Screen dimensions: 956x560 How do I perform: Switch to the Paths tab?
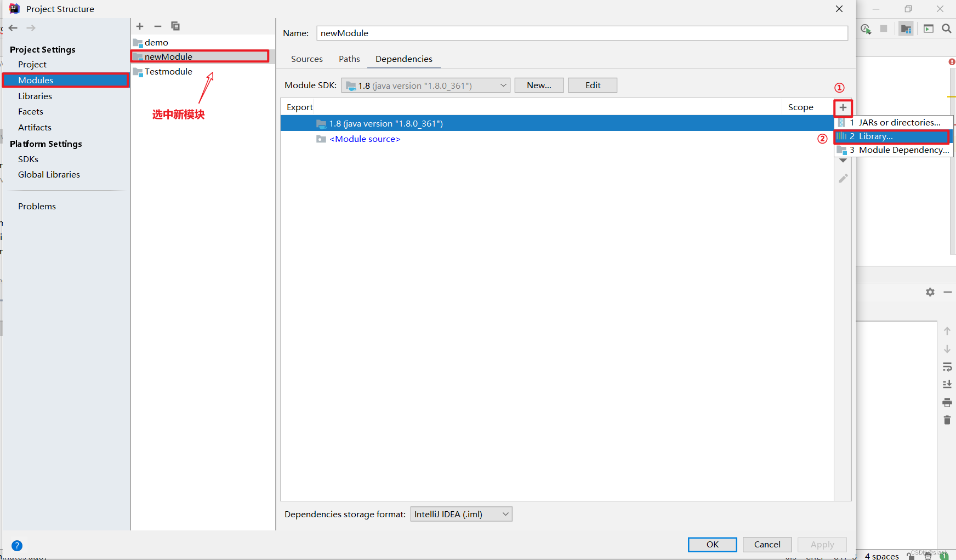tap(349, 59)
